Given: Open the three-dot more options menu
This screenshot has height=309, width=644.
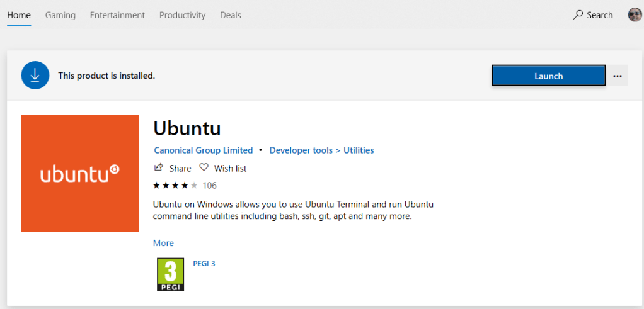Looking at the screenshot, I should click(618, 76).
